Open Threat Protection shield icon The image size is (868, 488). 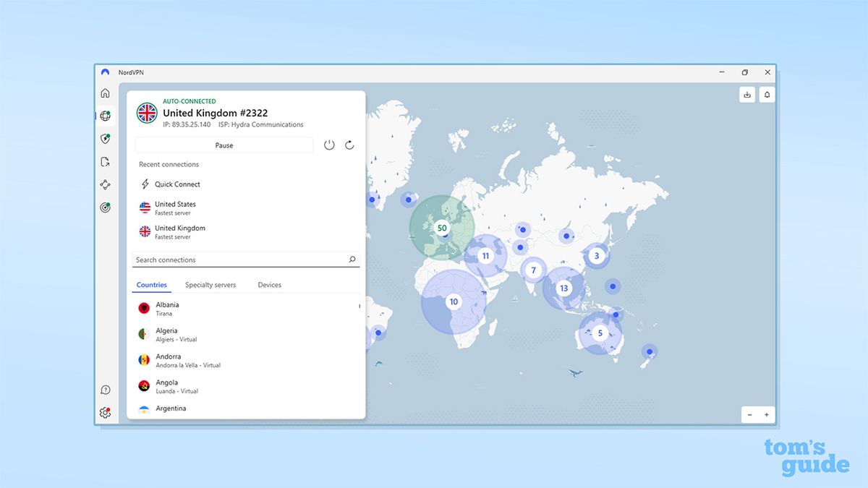pos(106,139)
